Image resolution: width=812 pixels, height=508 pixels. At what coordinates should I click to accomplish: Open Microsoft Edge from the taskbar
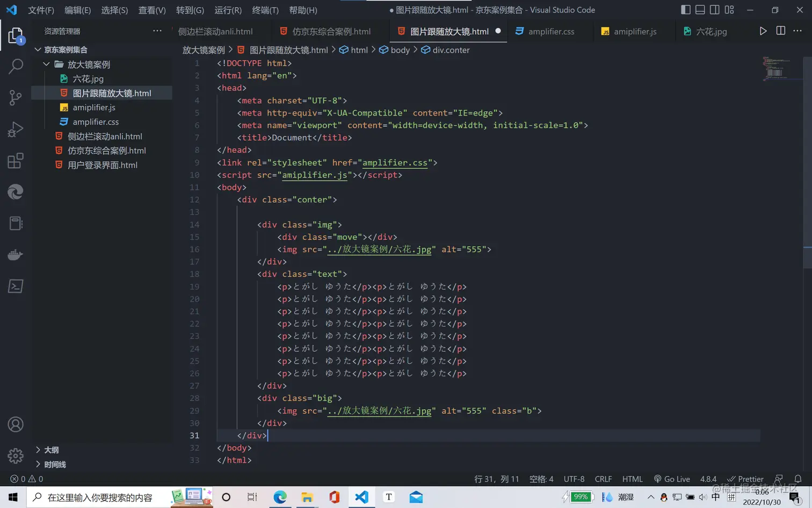[x=280, y=497]
